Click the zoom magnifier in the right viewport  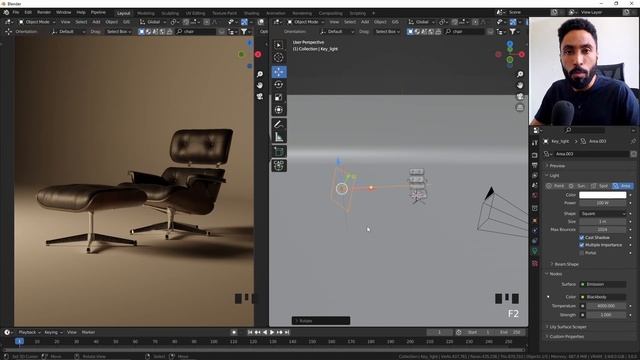tap(520, 74)
